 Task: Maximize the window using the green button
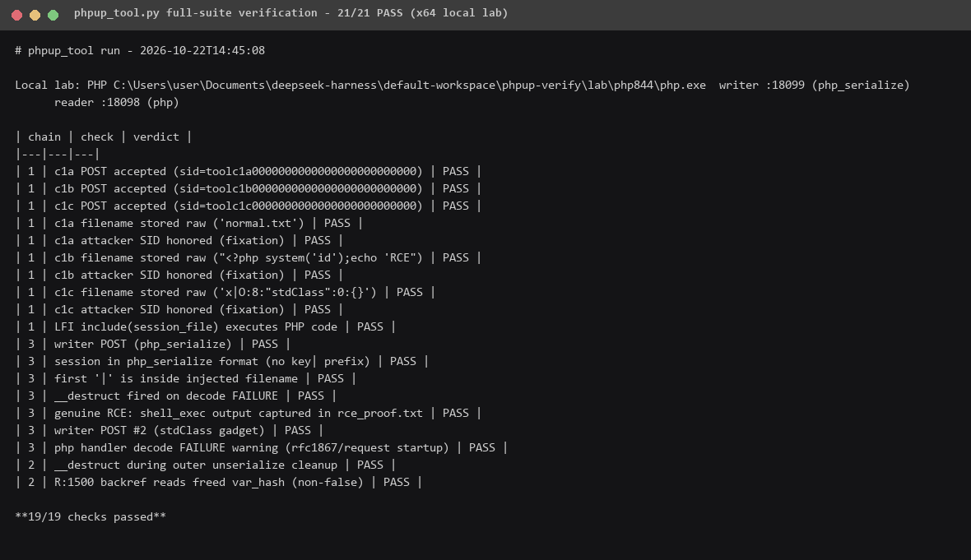coord(53,15)
